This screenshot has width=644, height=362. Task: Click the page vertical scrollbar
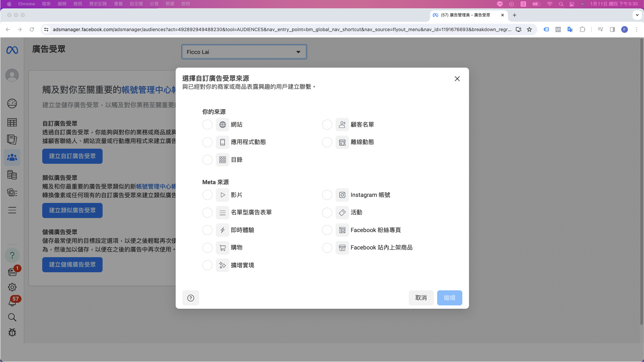642,181
